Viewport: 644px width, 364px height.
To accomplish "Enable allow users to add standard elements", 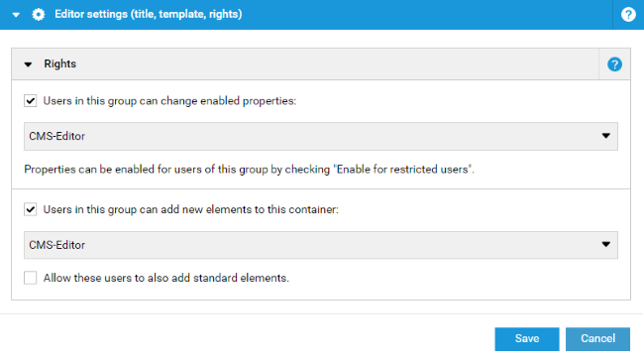I will coord(30,278).
